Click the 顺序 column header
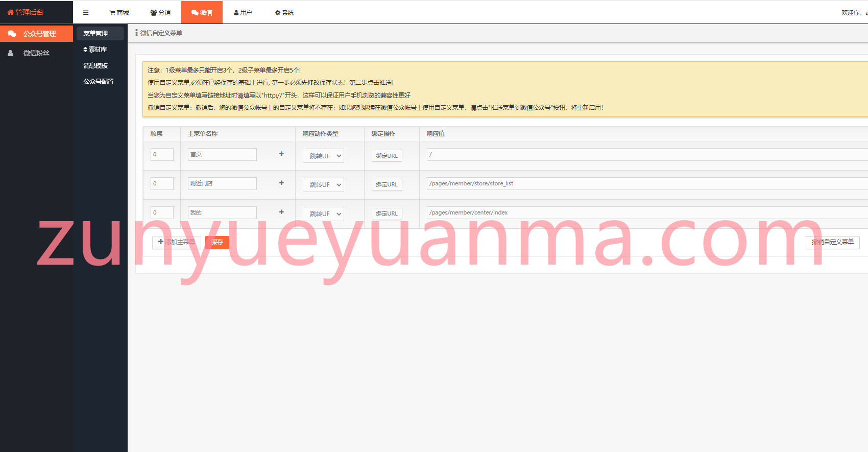868x452 pixels. tap(156, 134)
